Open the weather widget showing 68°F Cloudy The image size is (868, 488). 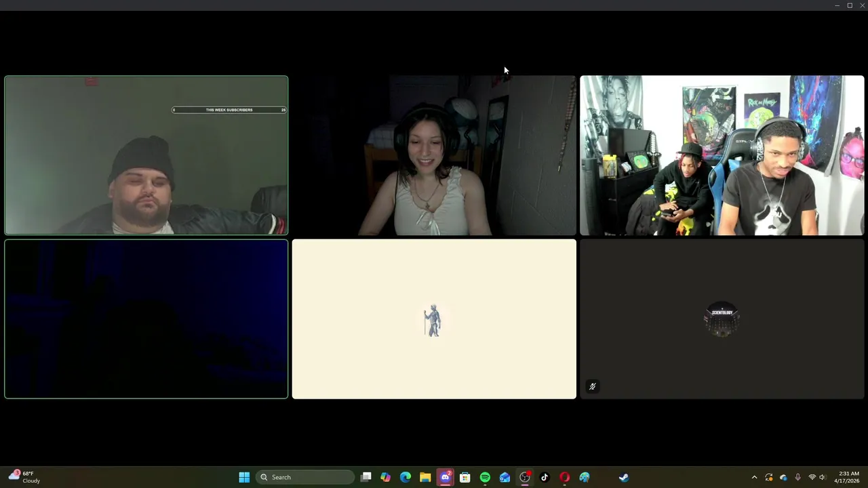(24, 477)
